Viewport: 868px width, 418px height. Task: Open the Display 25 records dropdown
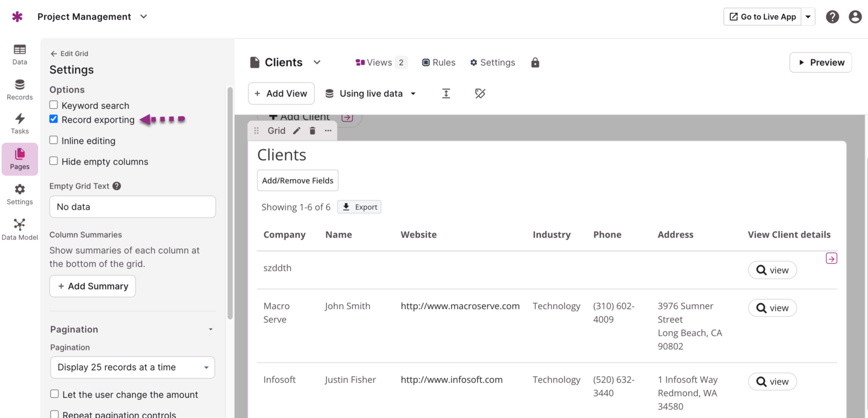tap(133, 368)
